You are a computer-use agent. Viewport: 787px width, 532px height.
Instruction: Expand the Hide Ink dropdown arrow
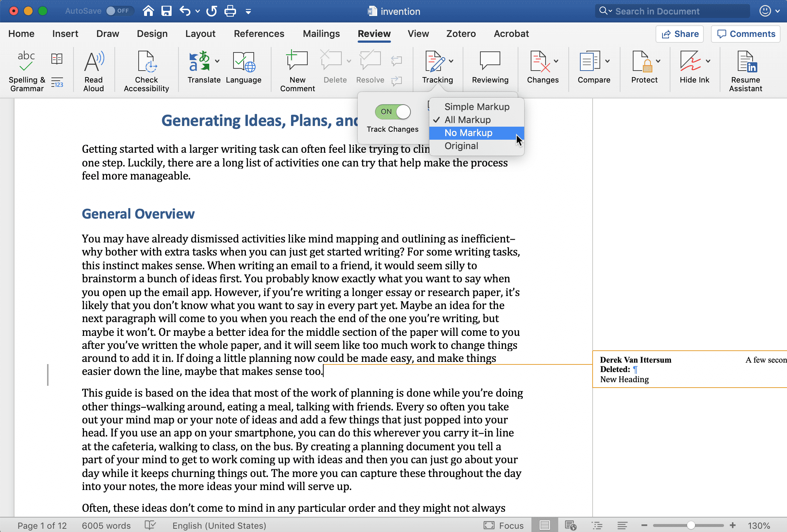point(708,61)
